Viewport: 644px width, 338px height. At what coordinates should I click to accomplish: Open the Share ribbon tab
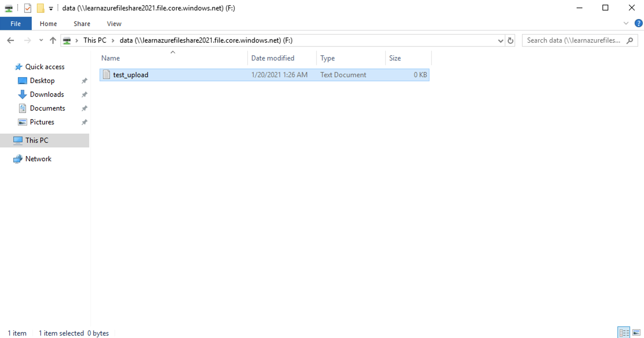point(82,24)
